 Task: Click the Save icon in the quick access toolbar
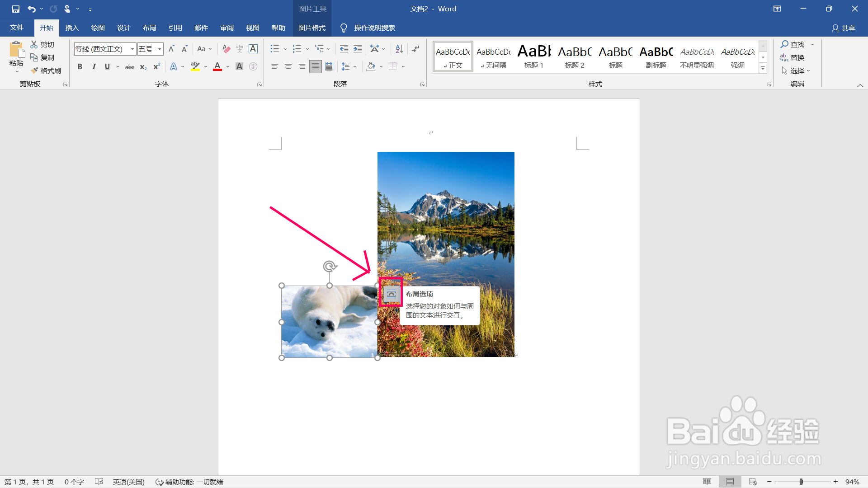tap(16, 9)
